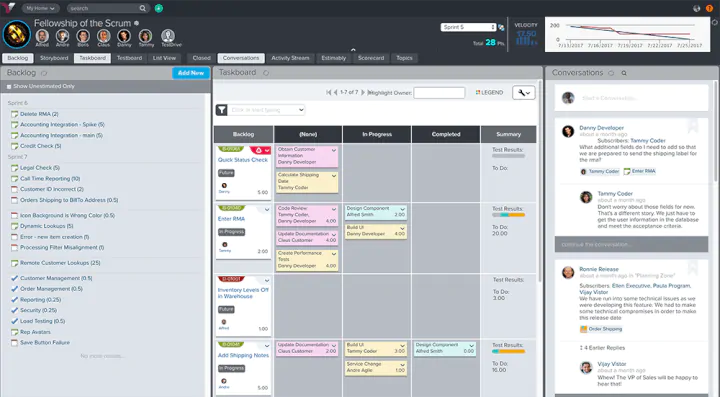720x397 pixels.
Task: Click the taskboard filter funnel icon
Action: (222, 110)
